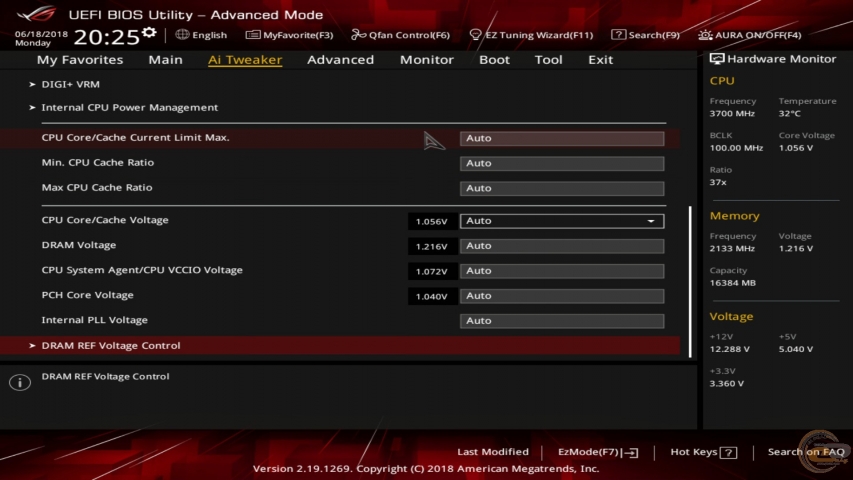This screenshot has width=853, height=480.
Task: Start EZ Tuning Wizard(F11)
Action: click(531, 35)
